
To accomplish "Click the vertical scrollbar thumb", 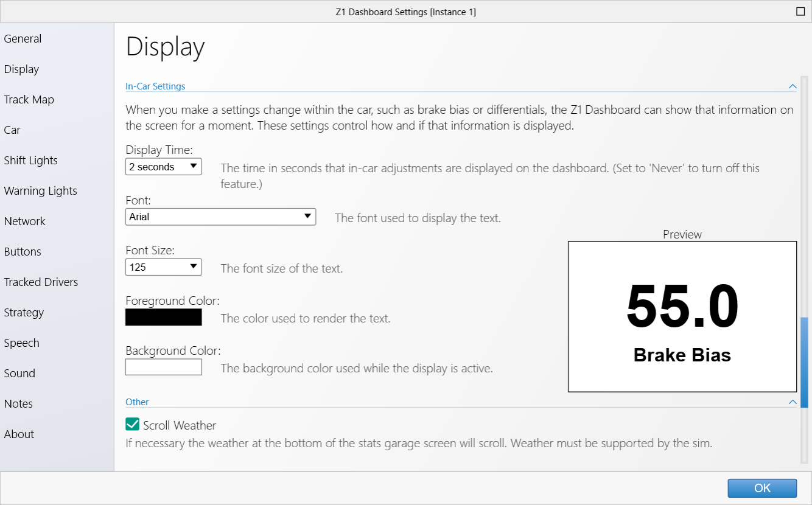I will point(805,362).
